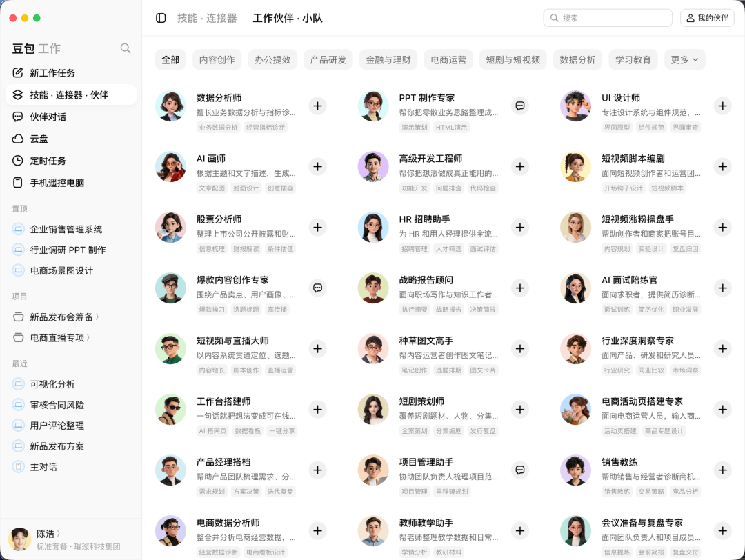
Task: Add the AI 面试陪练官 partner
Action: pos(723,288)
